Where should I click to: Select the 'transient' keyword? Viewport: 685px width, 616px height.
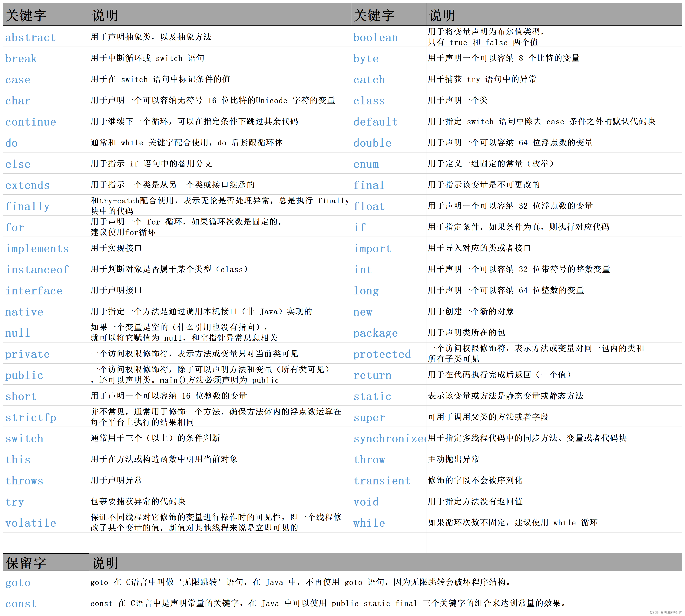(x=382, y=481)
